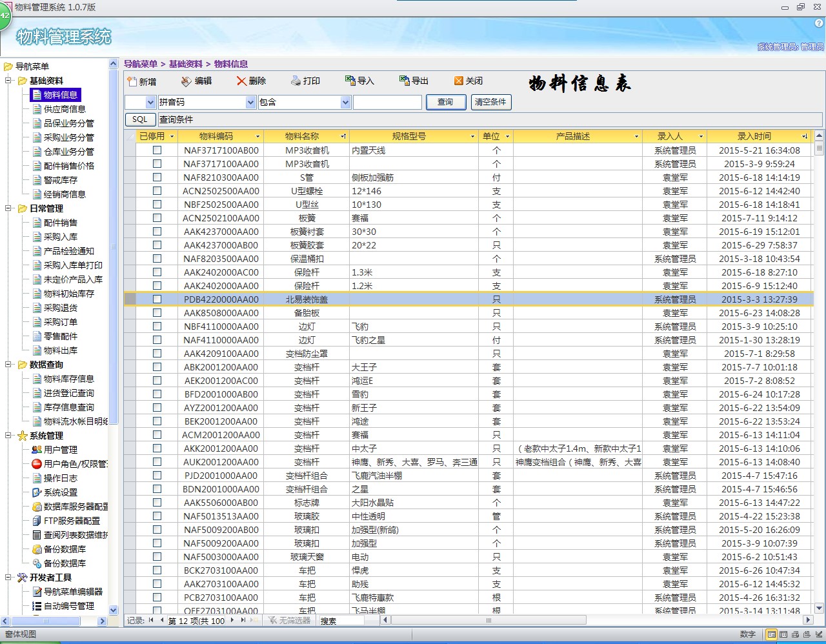826x644 pixels.
Task: Open 单位 column filter arrow
Action: tap(507, 136)
